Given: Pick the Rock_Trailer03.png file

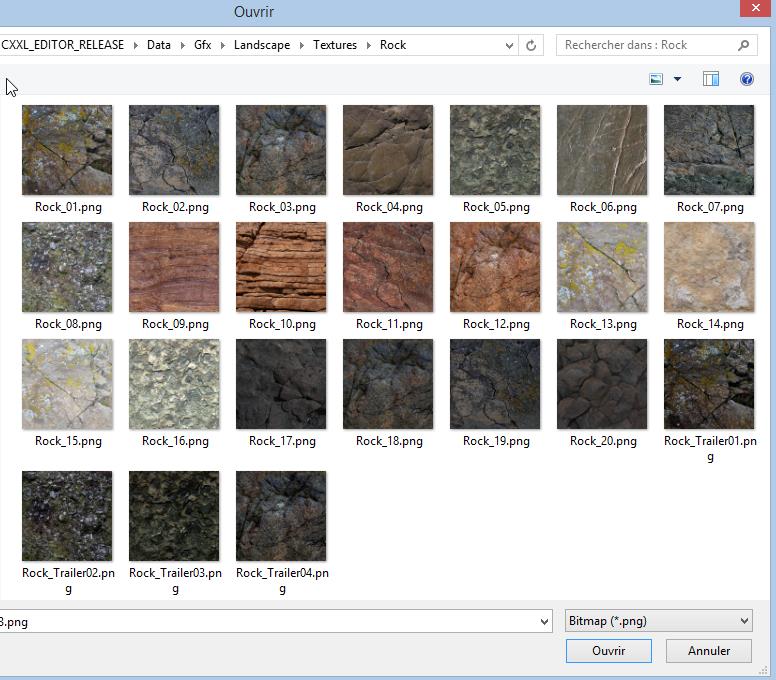Looking at the screenshot, I should tap(174, 517).
